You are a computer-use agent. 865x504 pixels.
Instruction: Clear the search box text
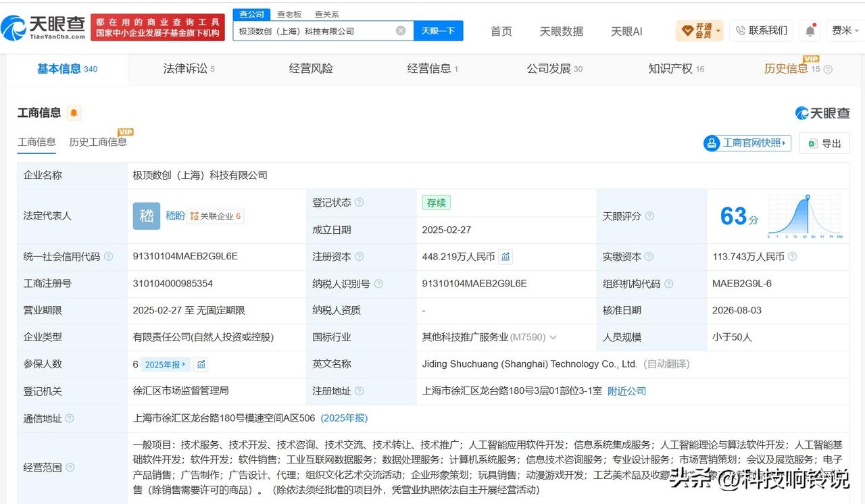[401, 31]
